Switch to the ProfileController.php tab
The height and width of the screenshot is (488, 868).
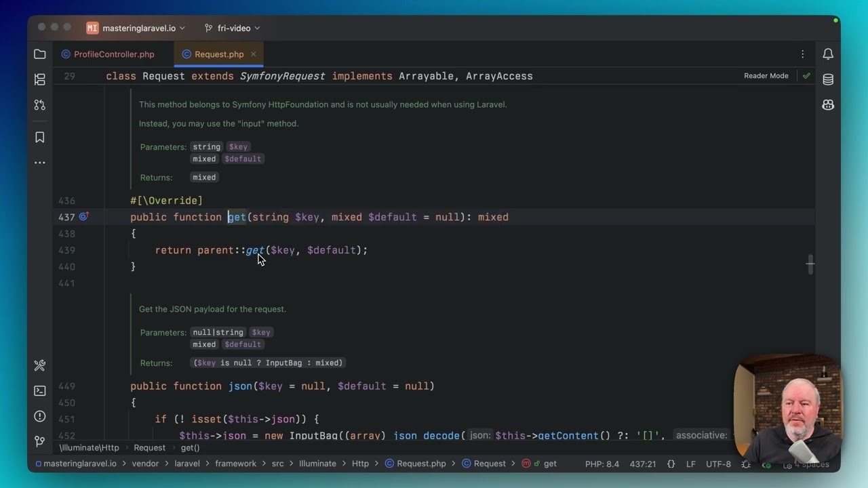point(107,54)
